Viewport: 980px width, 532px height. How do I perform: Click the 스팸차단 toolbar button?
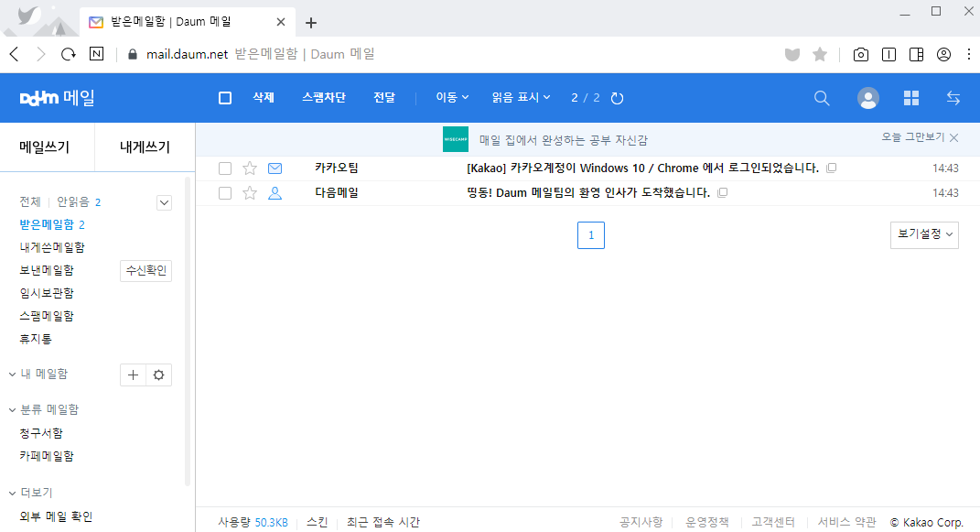[x=324, y=98]
